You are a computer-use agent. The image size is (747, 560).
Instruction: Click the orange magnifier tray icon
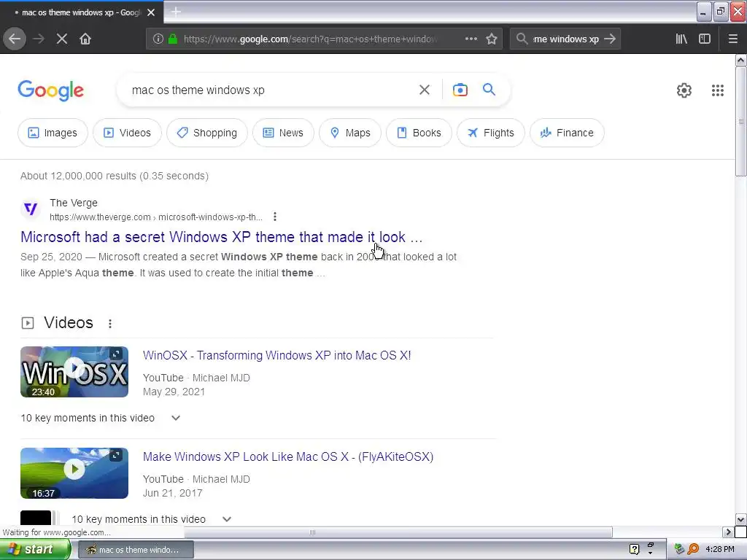pyautogui.click(x=693, y=550)
